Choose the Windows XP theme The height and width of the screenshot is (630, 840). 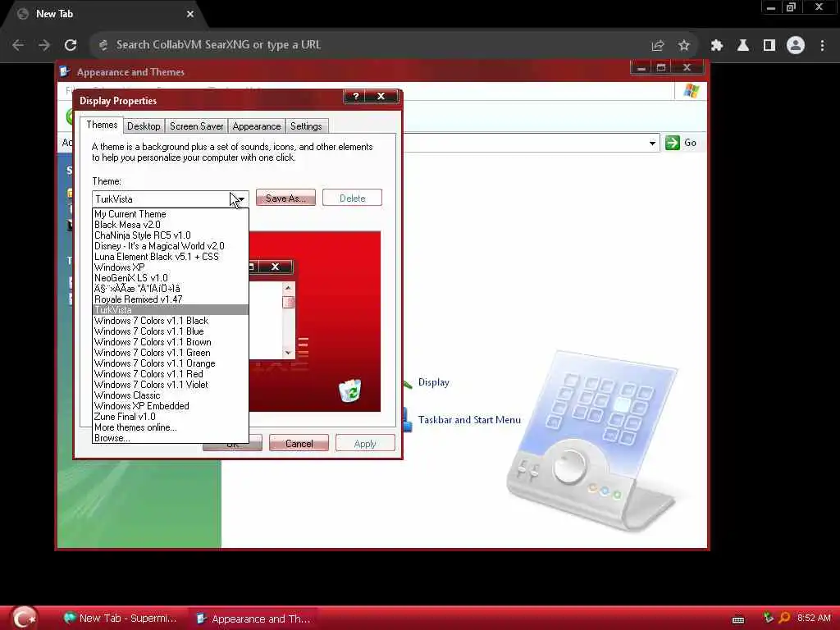171,267
